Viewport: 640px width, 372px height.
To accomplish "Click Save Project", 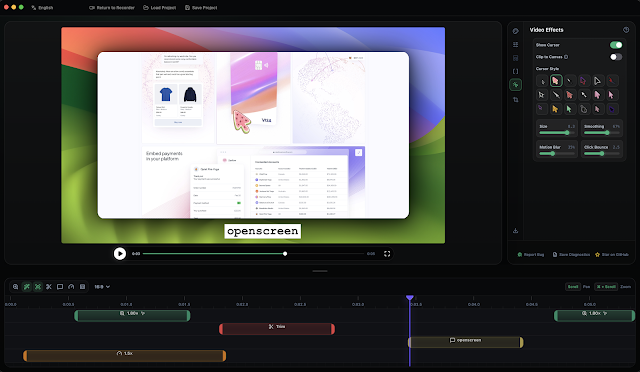I will pos(201,7).
